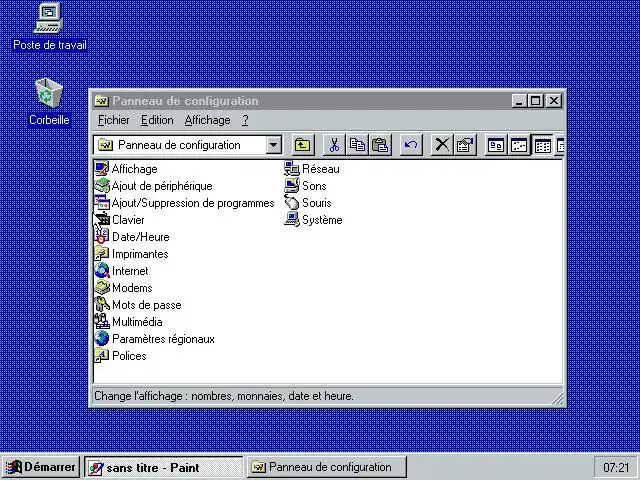Image resolution: width=640 pixels, height=480 pixels.
Task: Switch to sans titre - Paint taskbar button
Action: click(x=163, y=467)
